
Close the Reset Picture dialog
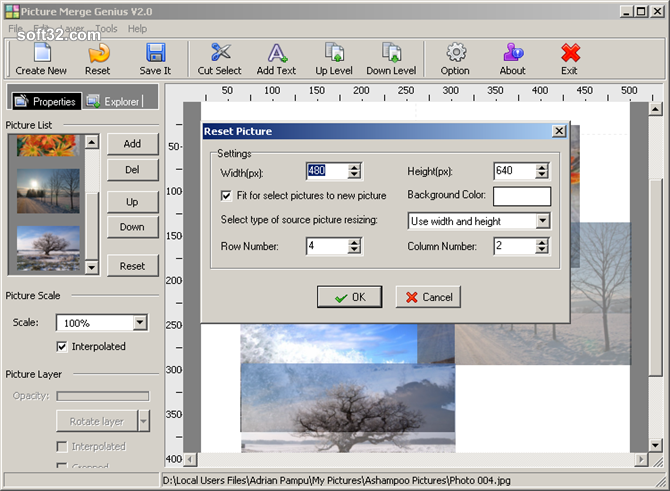[x=559, y=131]
